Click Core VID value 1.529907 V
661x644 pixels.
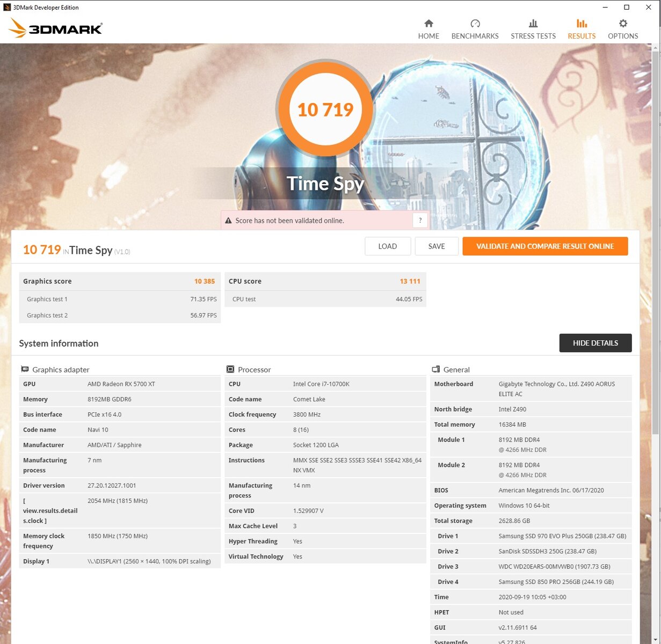click(x=308, y=511)
